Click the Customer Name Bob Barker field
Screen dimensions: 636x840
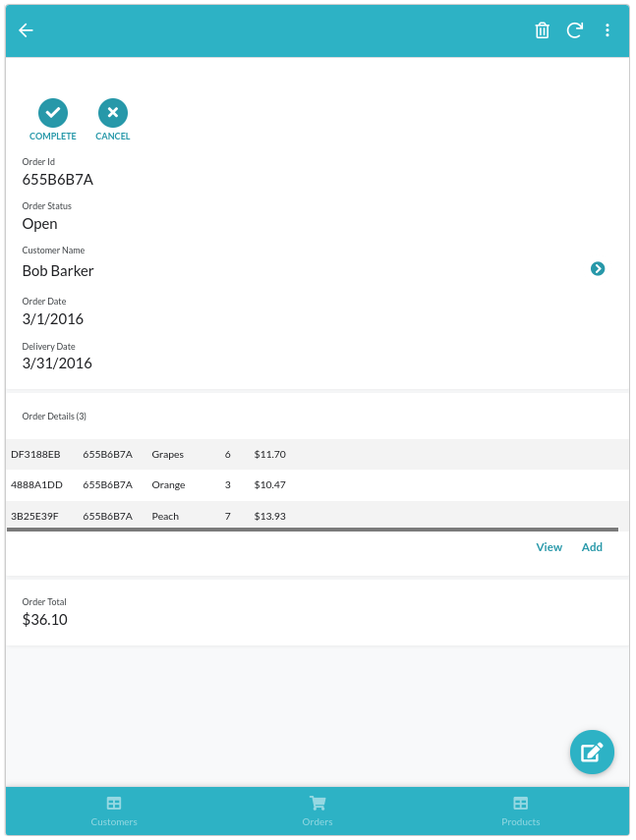click(58, 270)
